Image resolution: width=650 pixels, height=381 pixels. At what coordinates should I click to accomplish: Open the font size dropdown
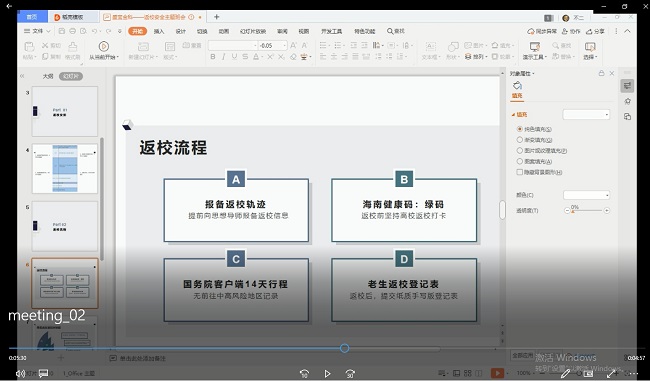point(285,45)
